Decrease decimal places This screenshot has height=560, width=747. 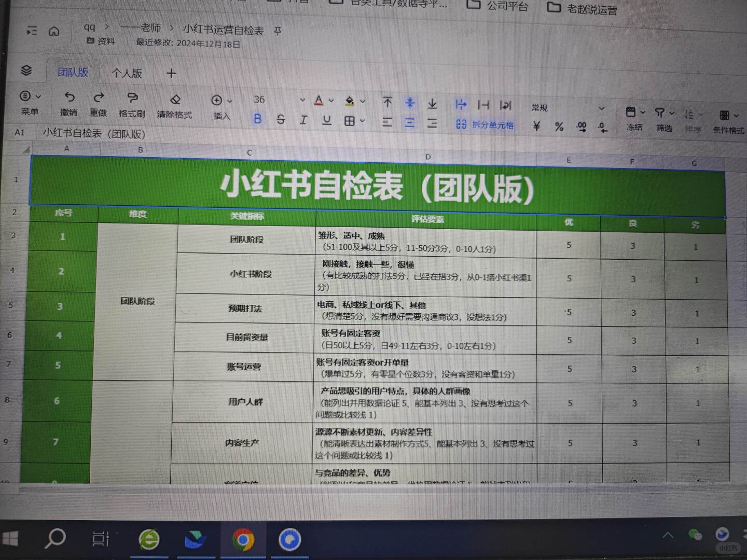pos(603,127)
